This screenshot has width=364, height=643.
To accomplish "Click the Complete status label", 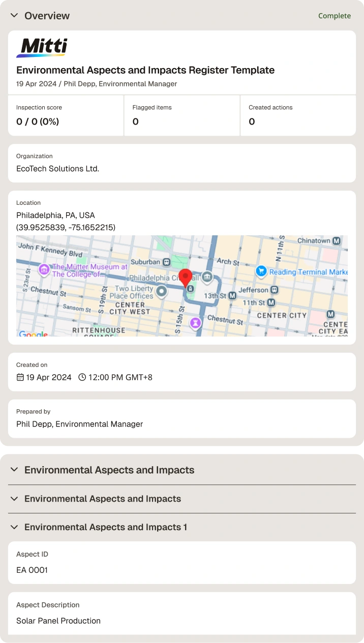I will 335,16.
